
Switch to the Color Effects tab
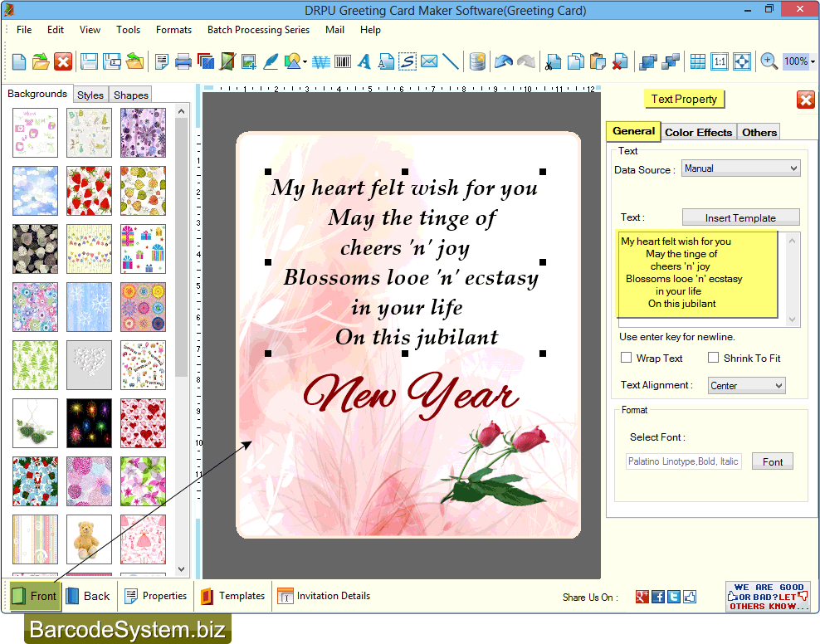[698, 132]
